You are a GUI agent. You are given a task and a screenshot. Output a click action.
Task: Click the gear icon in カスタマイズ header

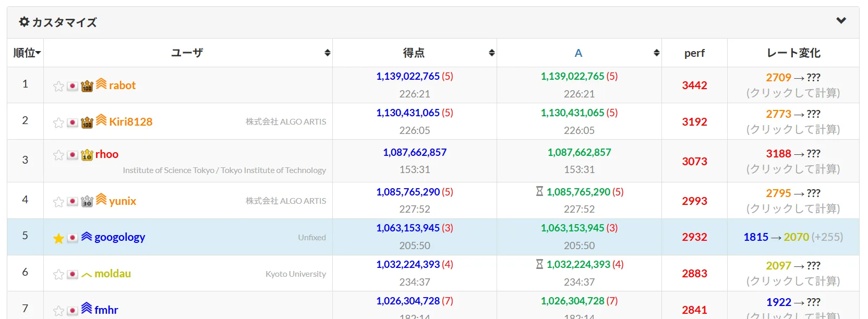tap(24, 22)
